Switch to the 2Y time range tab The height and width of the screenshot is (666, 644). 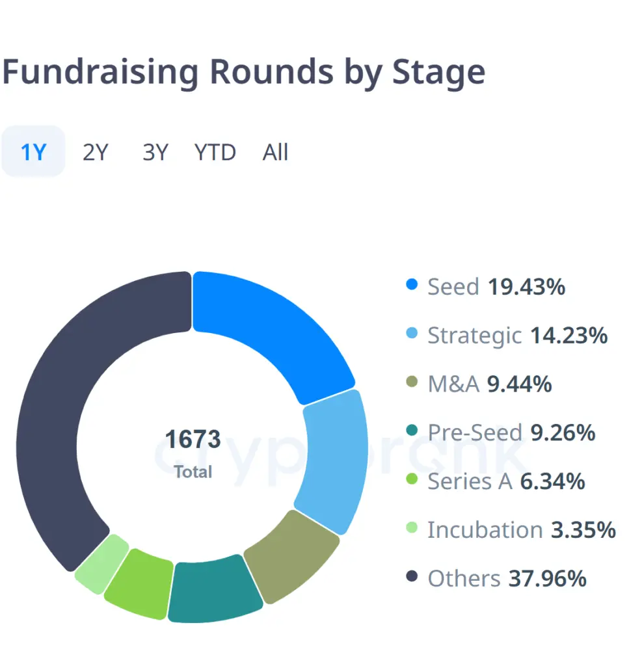[x=95, y=152]
